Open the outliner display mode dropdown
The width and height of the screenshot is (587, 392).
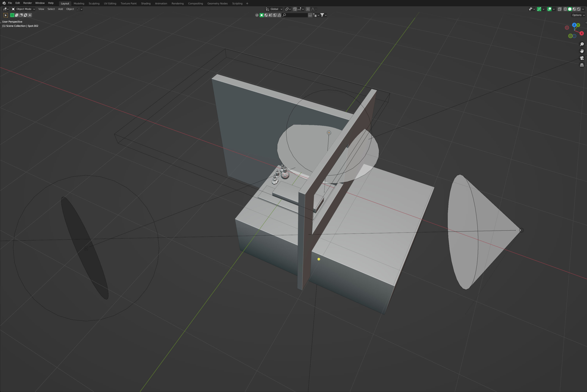[x=316, y=15]
